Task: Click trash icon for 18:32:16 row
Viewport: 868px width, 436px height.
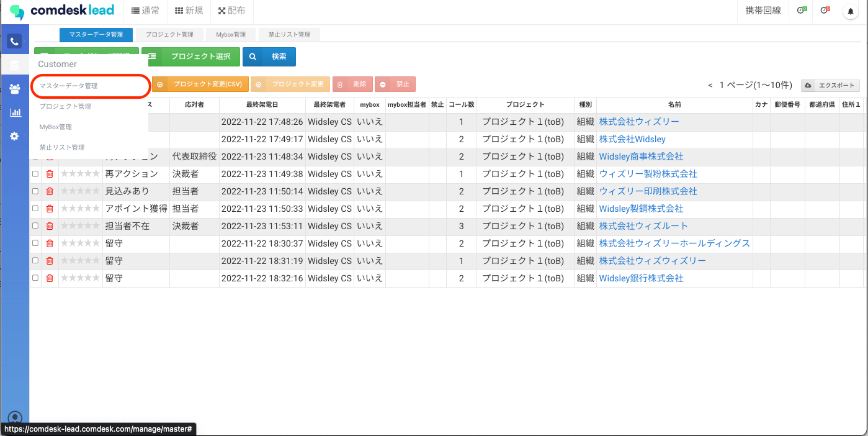Action: 50,278
